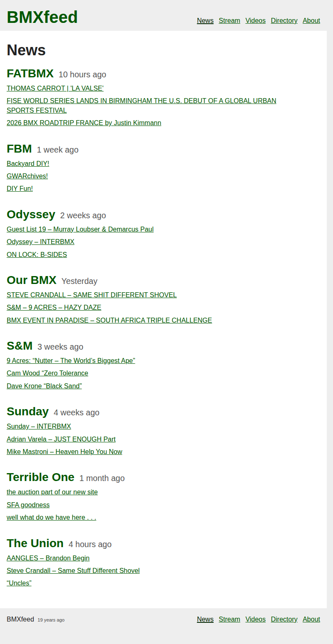Screen dimensions: 333x644
Task: Click the FBM "Backyard DIY!" post
Action: click(28, 164)
